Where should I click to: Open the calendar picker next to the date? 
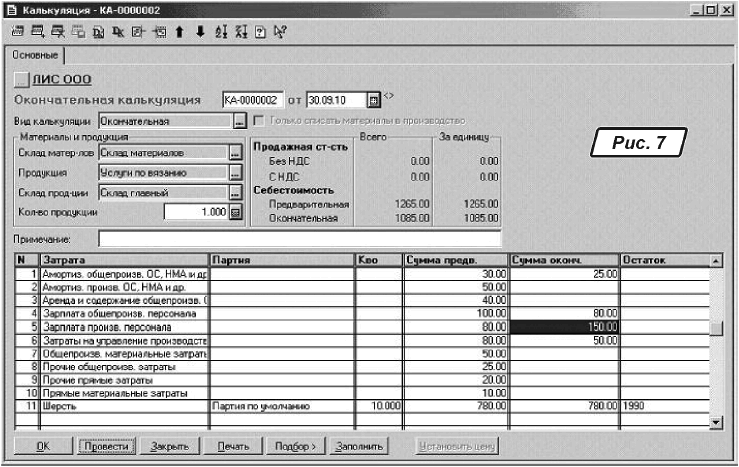point(373,100)
